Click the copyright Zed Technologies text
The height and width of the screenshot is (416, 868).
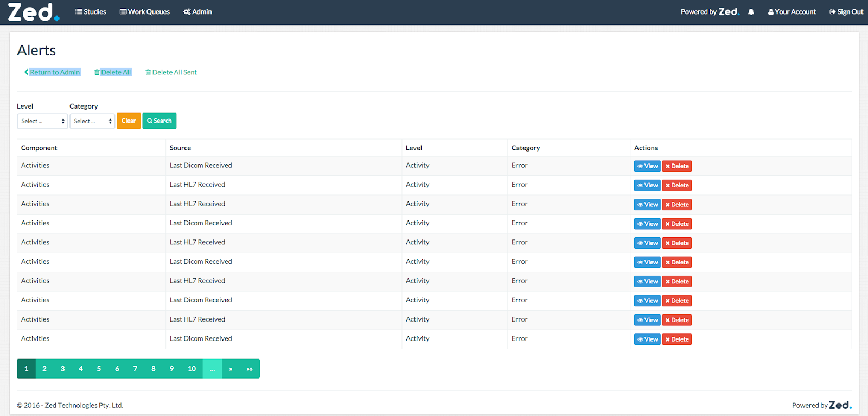click(x=70, y=405)
